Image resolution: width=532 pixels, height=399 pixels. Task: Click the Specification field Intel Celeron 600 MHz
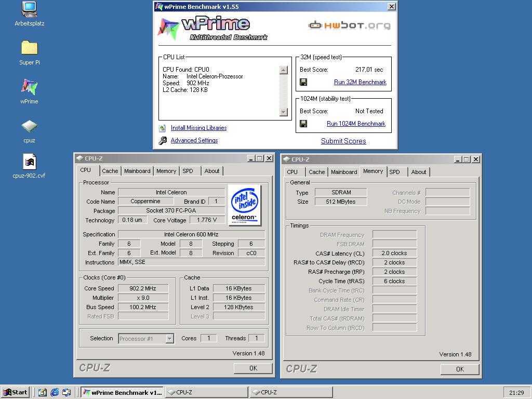[x=191, y=234]
